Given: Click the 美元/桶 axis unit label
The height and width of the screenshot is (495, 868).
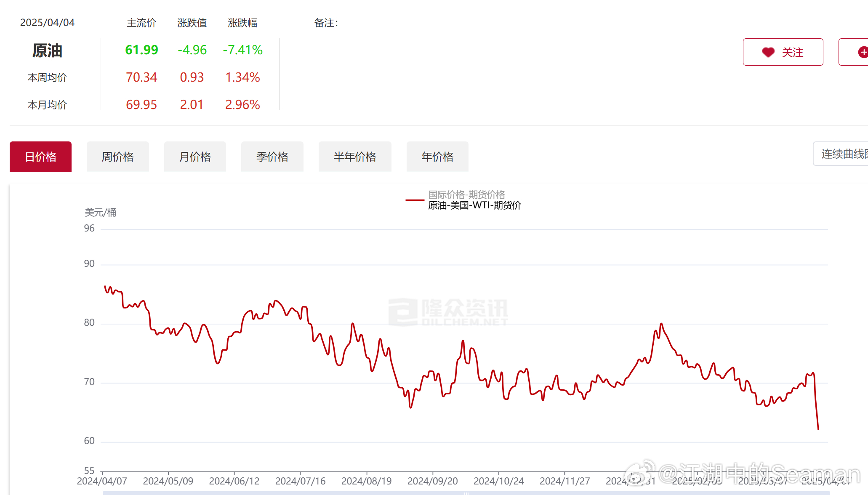Looking at the screenshot, I should [x=100, y=213].
